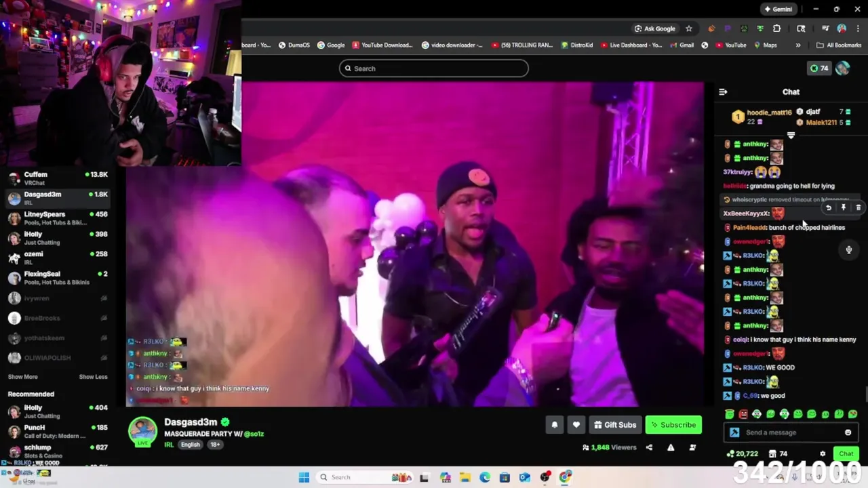Open Cuffem channel in sidebar
The image size is (868, 488).
[x=58, y=178]
